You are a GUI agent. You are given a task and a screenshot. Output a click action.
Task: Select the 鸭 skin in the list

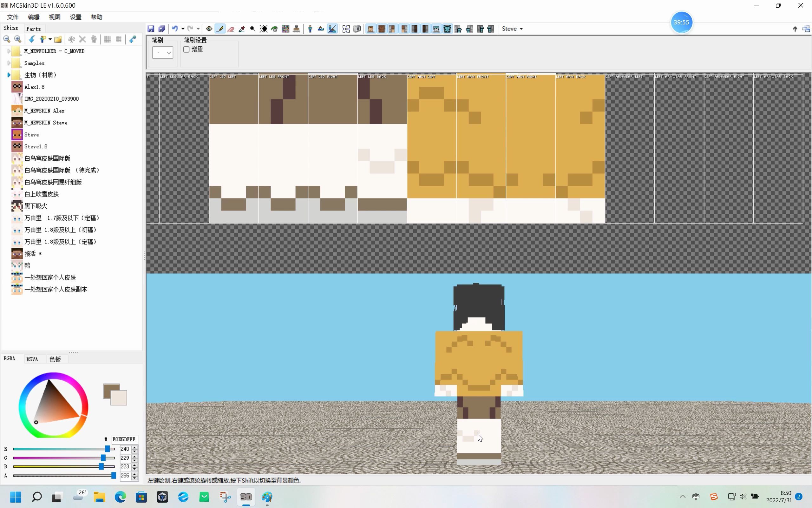(27, 265)
